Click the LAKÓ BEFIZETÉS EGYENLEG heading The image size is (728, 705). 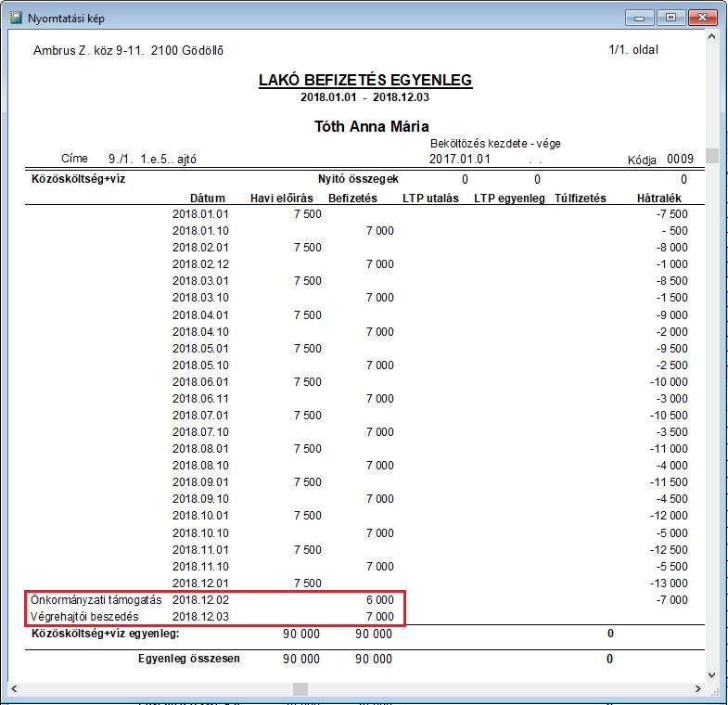point(365,81)
